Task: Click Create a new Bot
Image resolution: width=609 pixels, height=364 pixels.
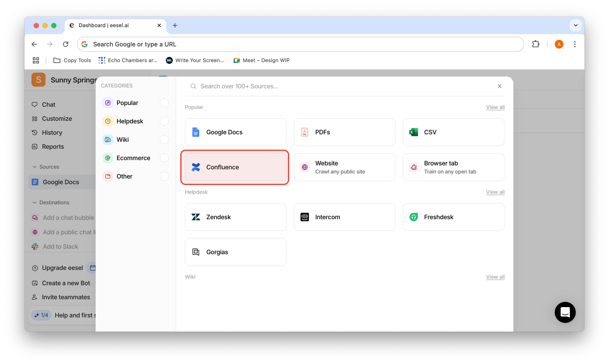Action: pyautogui.click(x=61, y=283)
